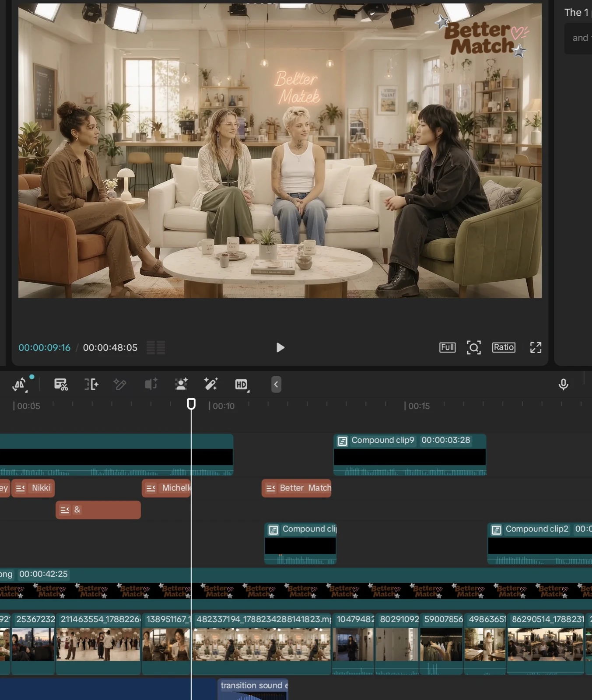Screen dimensions: 592x700
Task: Click the grid lines icon beside the duration
Action: tap(156, 347)
